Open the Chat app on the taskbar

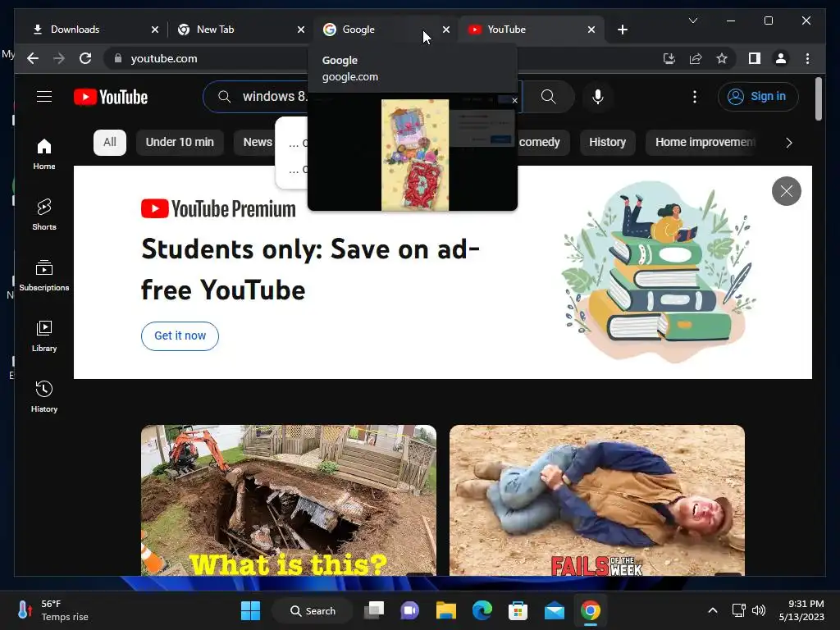click(x=410, y=610)
